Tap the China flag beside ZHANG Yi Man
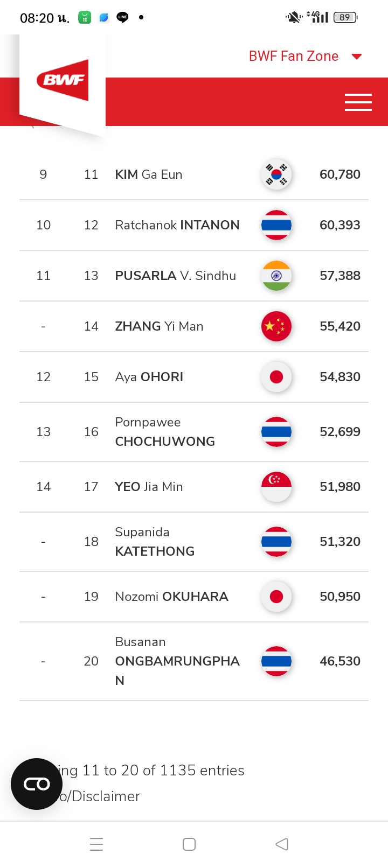The width and height of the screenshot is (388, 868). (276, 326)
